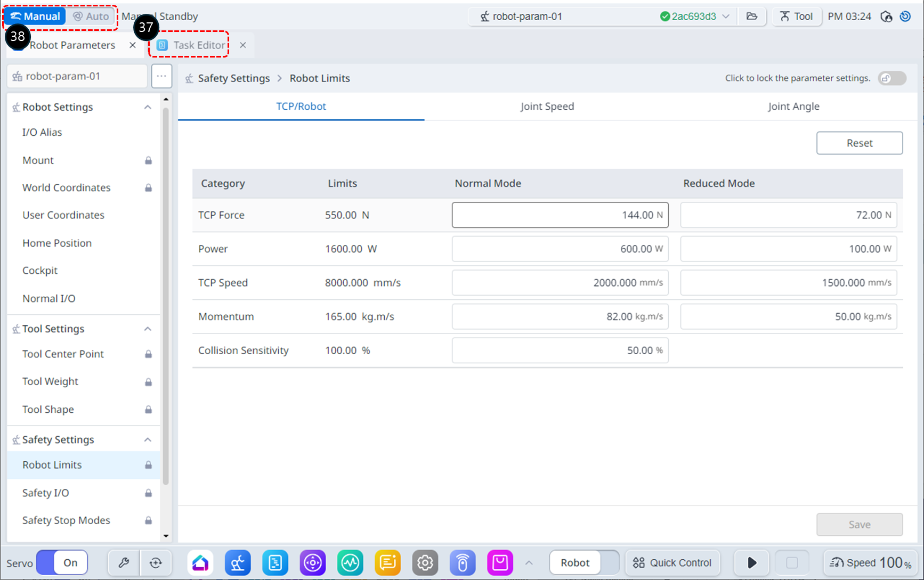Collapse the Robot Settings section
The height and width of the screenshot is (580, 924).
coord(148,107)
